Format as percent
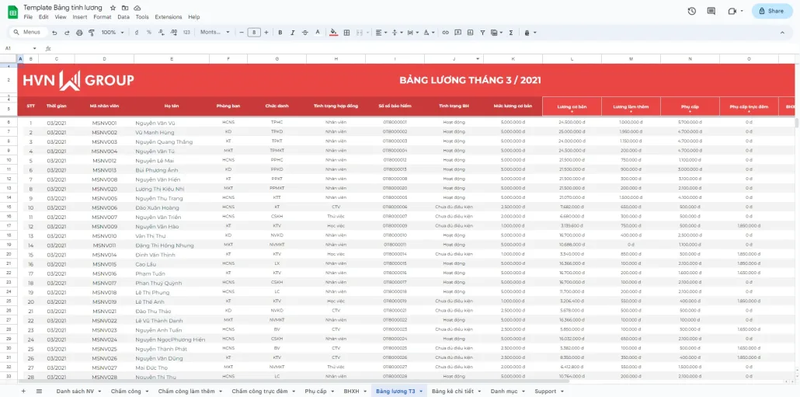The width and height of the screenshot is (800, 397). (149, 33)
